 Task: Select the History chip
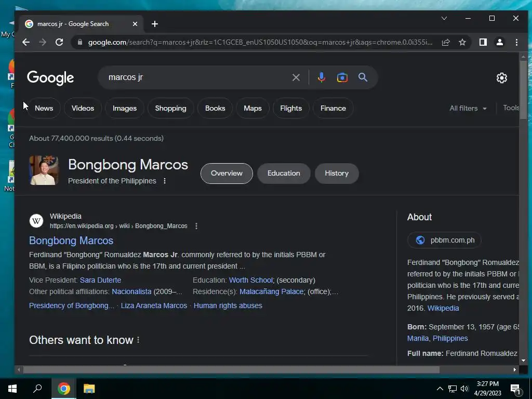(x=337, y=174)
